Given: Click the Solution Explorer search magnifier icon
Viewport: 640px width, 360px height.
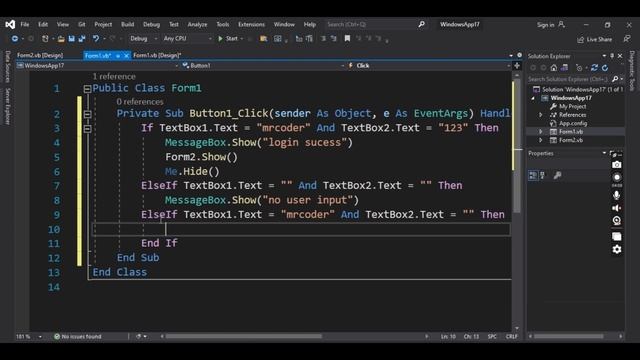Looking at the screenshot, I should [615, 79].
